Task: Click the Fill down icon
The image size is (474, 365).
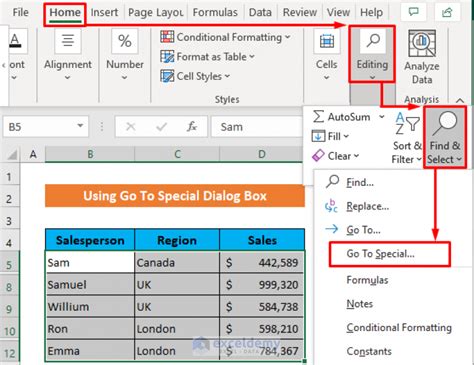Action: (318, 136)
